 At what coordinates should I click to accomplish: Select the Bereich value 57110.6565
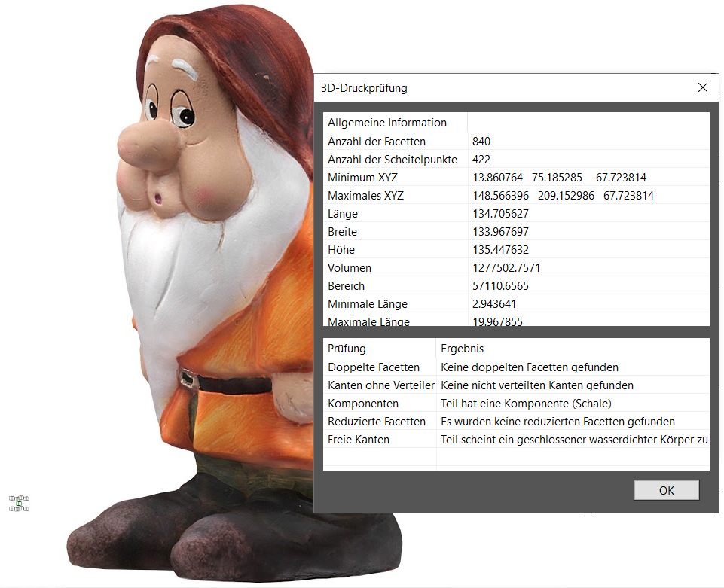click(x=500, y=285)
